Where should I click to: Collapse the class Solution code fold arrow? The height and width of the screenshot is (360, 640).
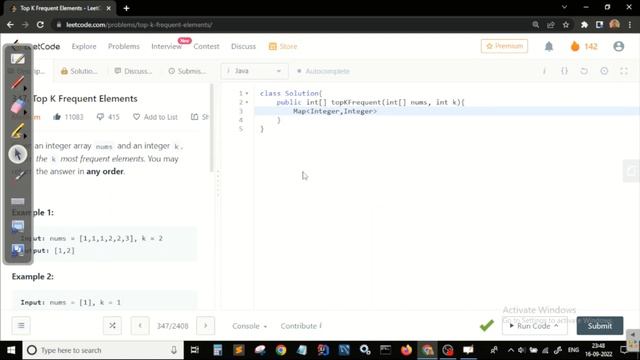(247, 93)
